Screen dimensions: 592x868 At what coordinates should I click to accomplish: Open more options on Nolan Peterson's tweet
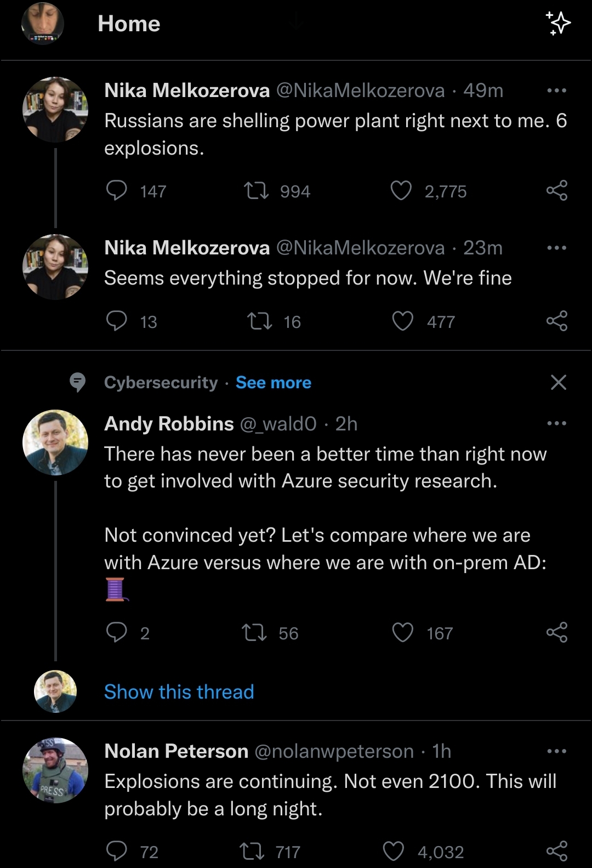[x=557, y=751]
